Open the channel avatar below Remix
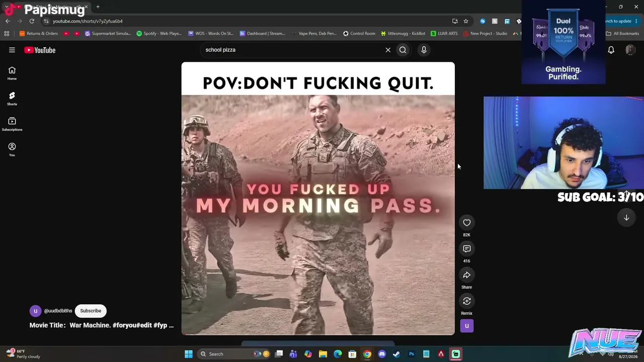 [467, 326]
